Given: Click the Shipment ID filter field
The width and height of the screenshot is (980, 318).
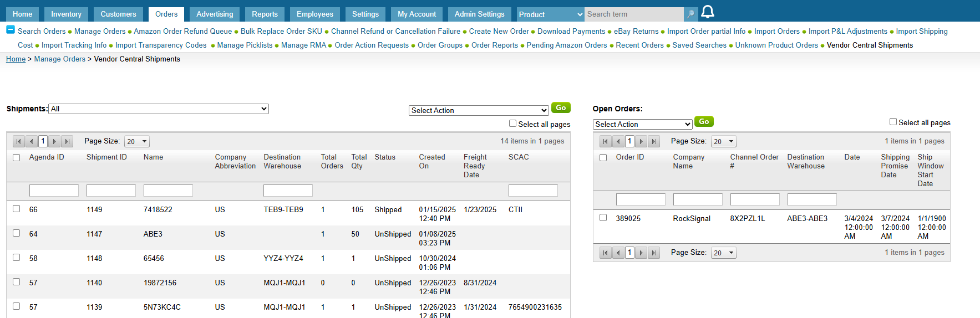Looking at the screenshot, I should point(111,191).
